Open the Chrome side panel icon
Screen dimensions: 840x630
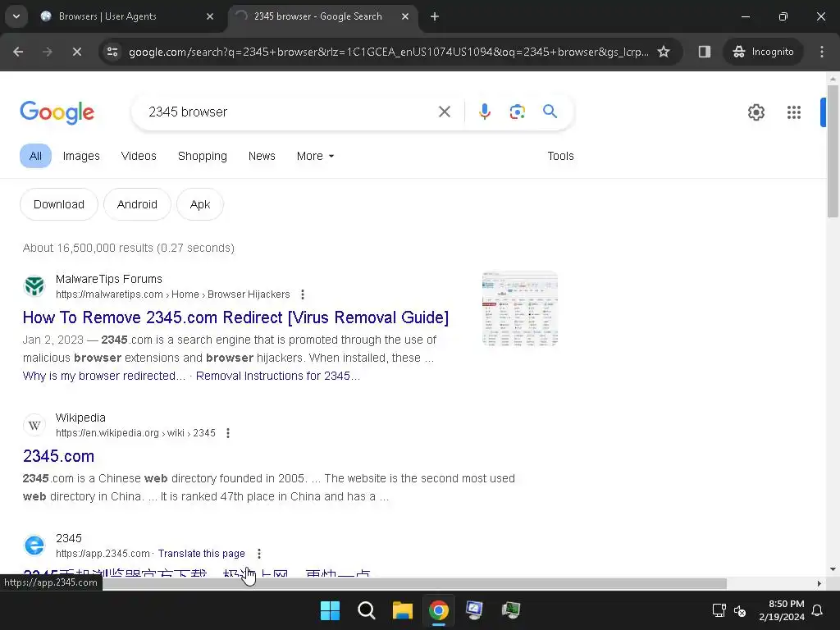click(705, 52)
